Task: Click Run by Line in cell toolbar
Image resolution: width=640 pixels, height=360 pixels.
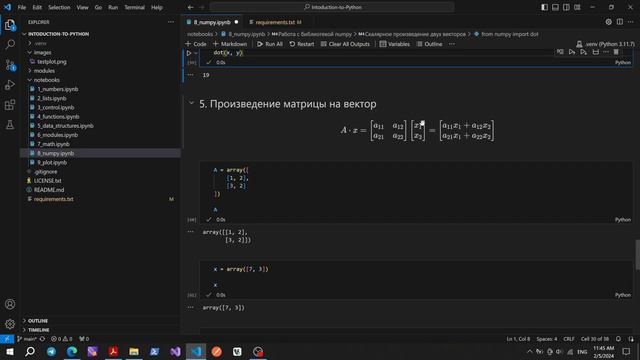Action: point(560,52)
